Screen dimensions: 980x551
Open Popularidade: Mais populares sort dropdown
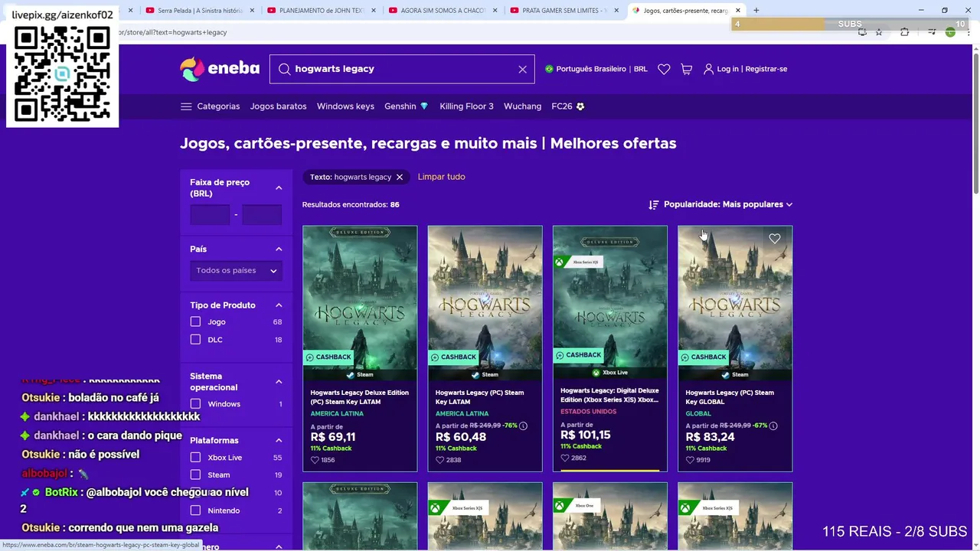tap(720, 204)
